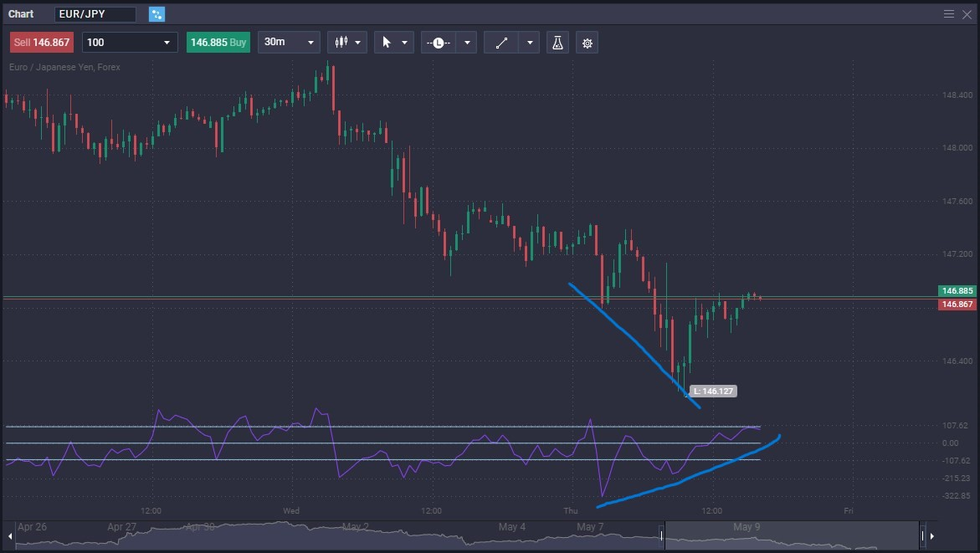
Task: Expand the chart type dropdown arrow
Action: point(358,42)
